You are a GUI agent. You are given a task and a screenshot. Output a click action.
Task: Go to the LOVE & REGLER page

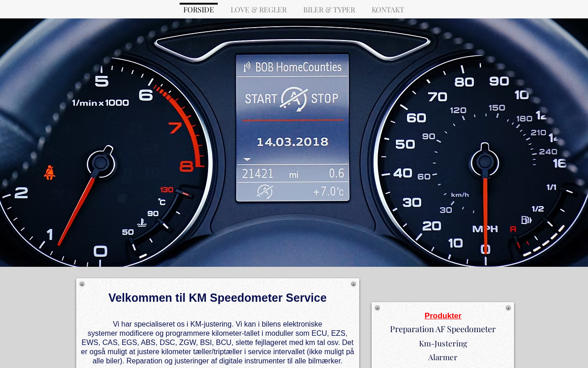coord(259,10)
